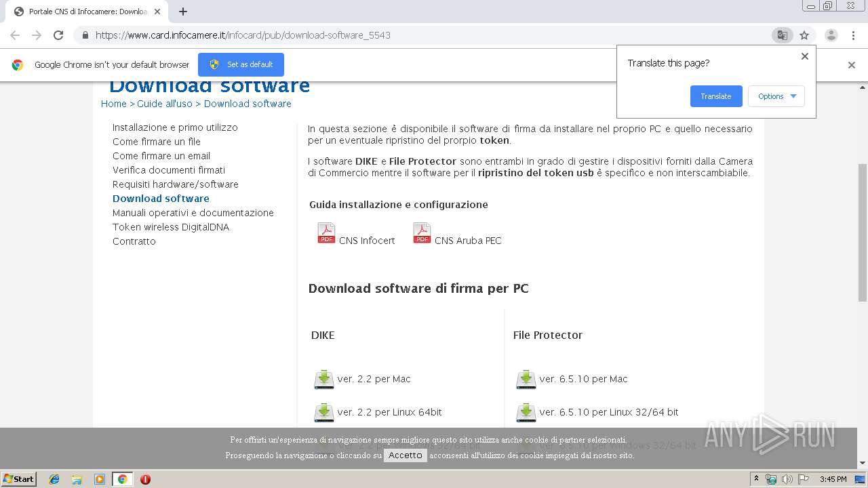Open Verifica documenti firmati menu item
This screenshot has width=868, height=488.
pyautogui.click(x=169, y=170)
